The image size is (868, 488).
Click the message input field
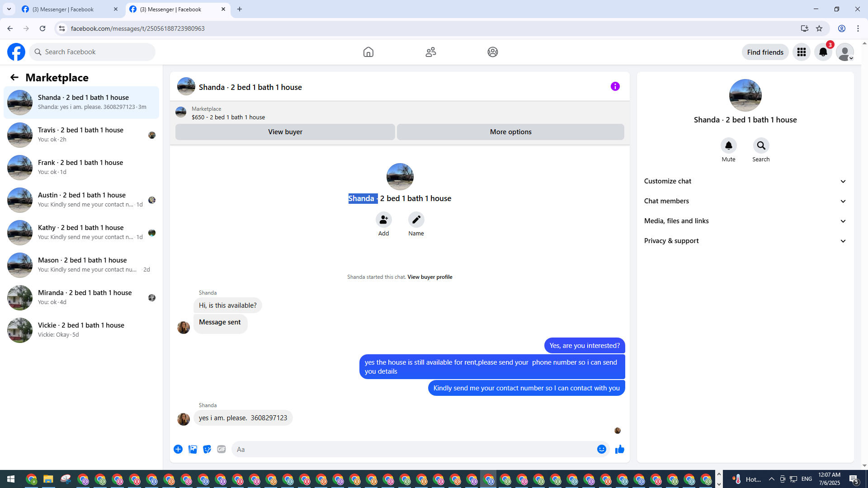coord(414,449)
